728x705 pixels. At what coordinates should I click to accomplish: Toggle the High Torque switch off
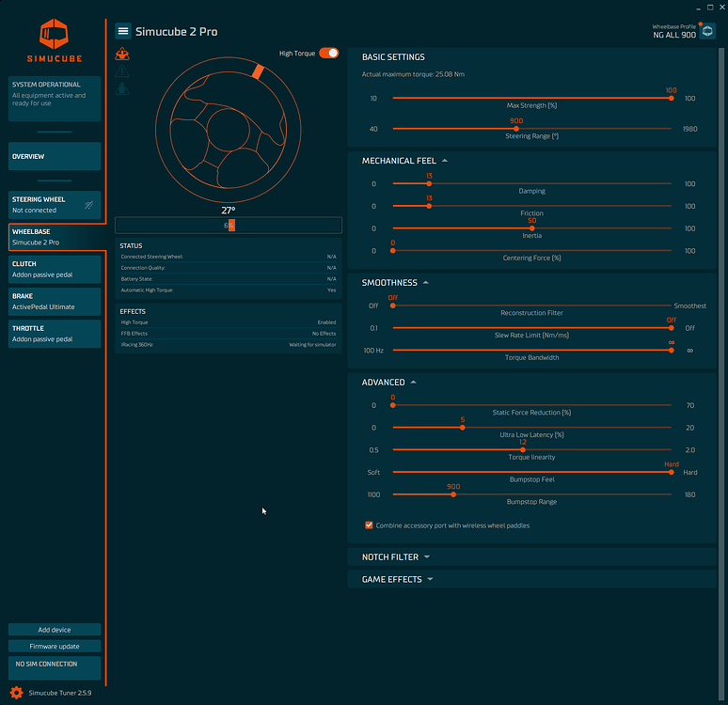coord(328,53)
